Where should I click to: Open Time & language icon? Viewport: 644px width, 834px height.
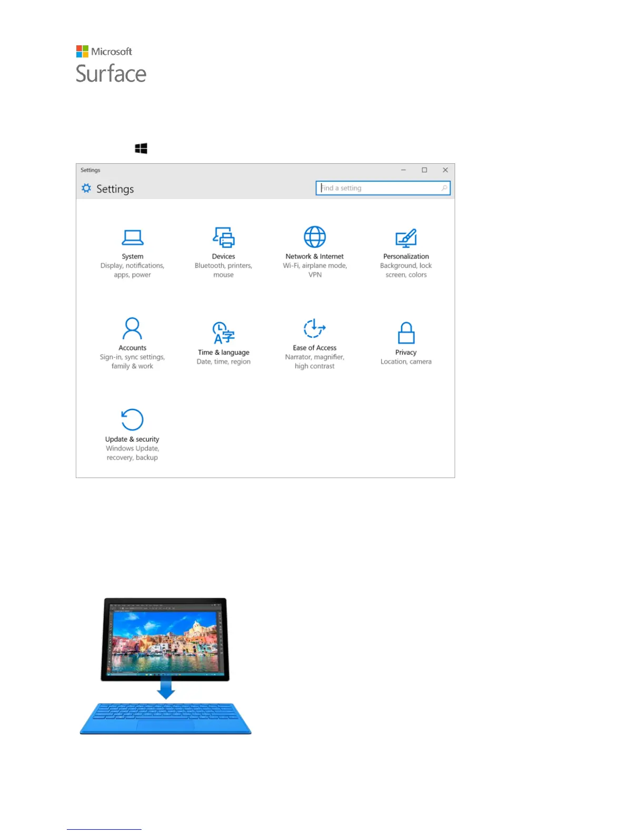224,333
